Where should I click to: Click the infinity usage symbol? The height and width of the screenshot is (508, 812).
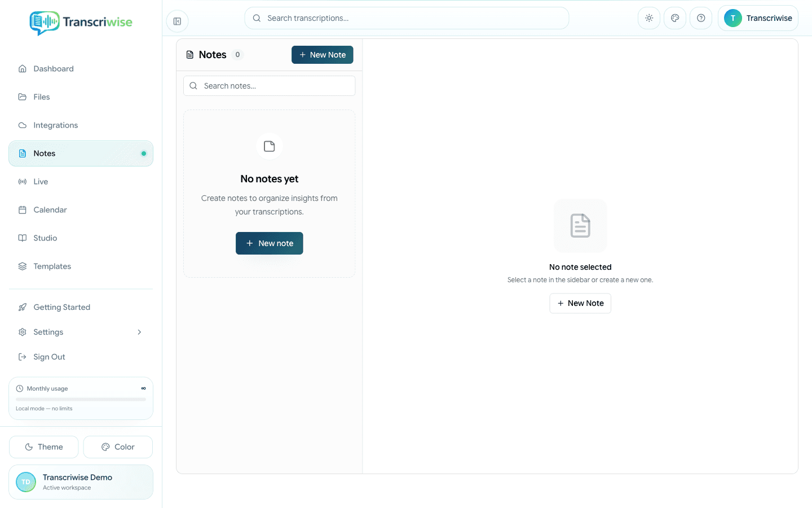(x=143, y=388)
